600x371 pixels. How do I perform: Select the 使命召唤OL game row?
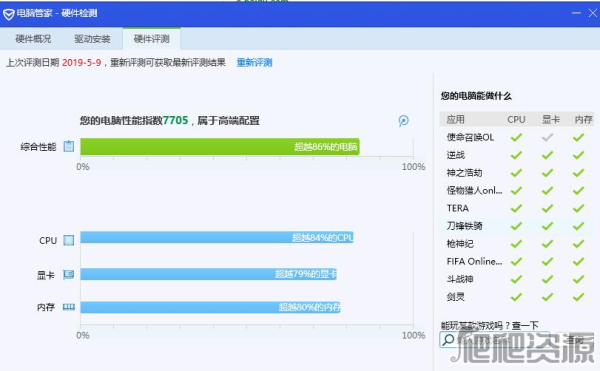coord(516,137)
